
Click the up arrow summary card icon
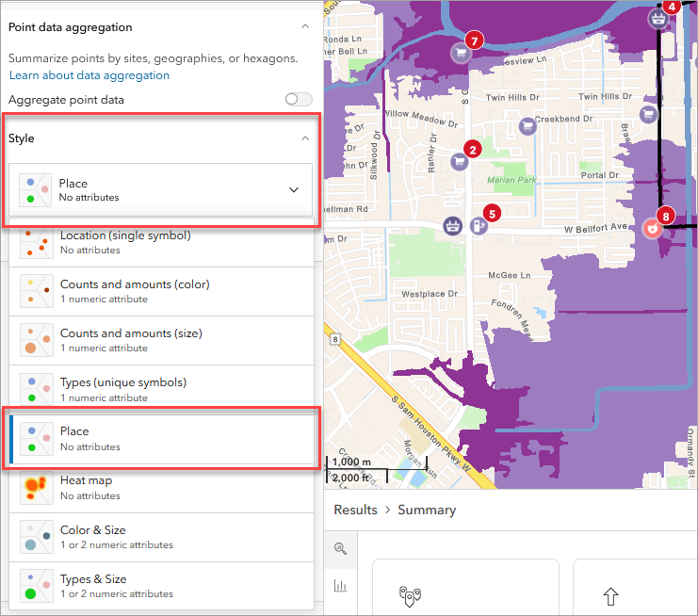(x=610, y=596)
